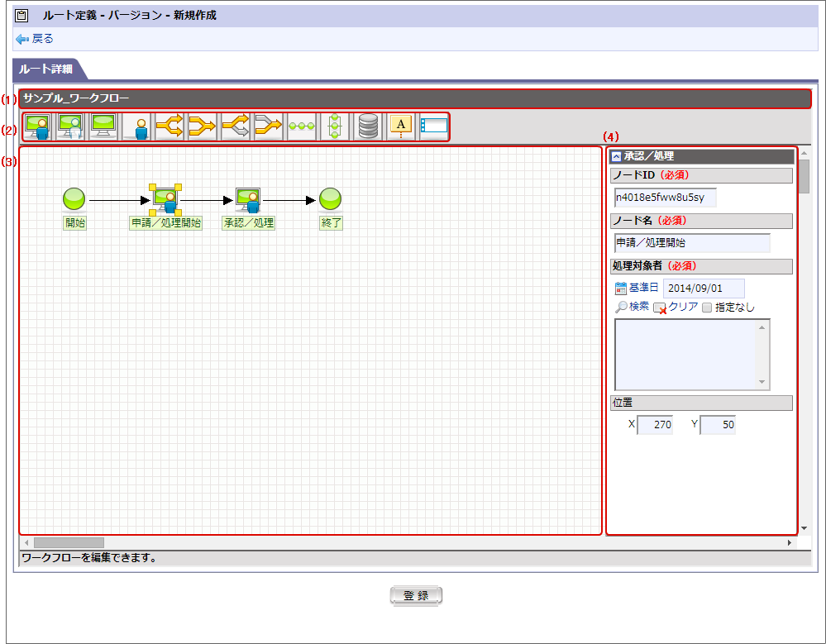This screenshot has height=644, width=826.
Task: Click the 位置 section header
Action: tap(701, 403)
